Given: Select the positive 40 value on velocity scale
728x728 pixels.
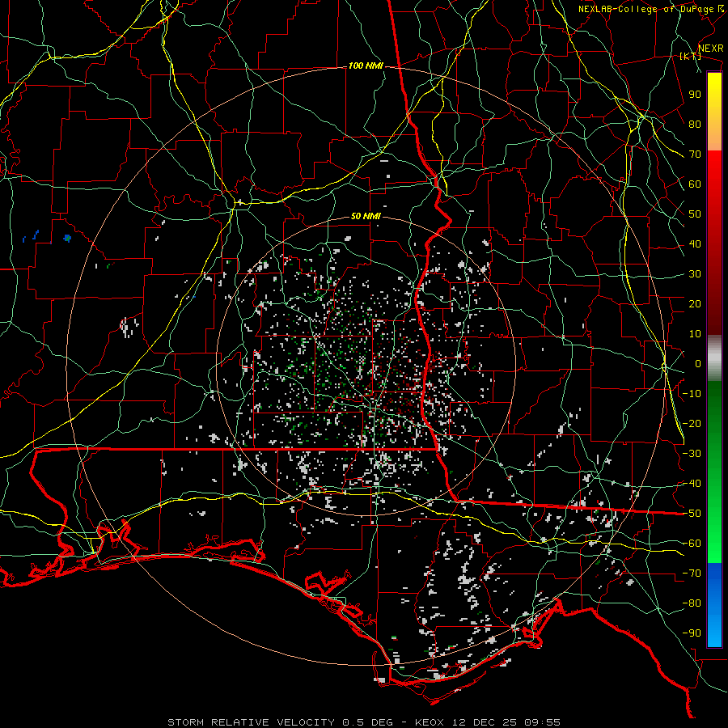Looking at the screenshot, I should pos(695,244).
